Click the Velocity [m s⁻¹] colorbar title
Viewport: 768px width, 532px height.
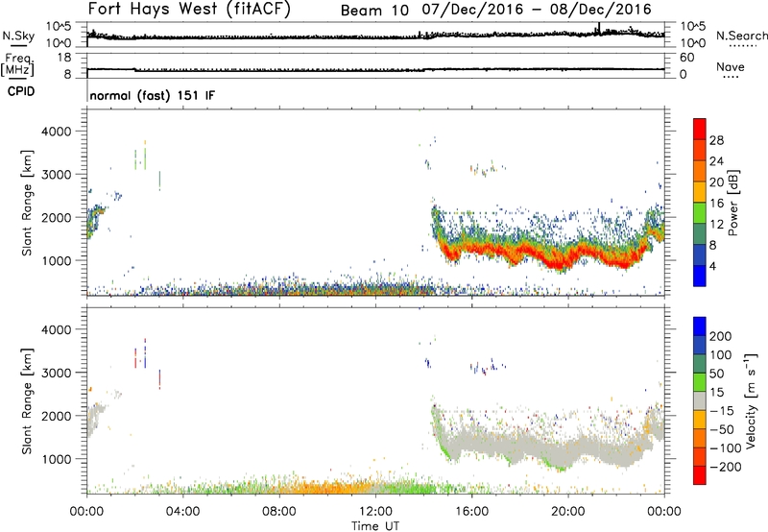click(751, 400)
